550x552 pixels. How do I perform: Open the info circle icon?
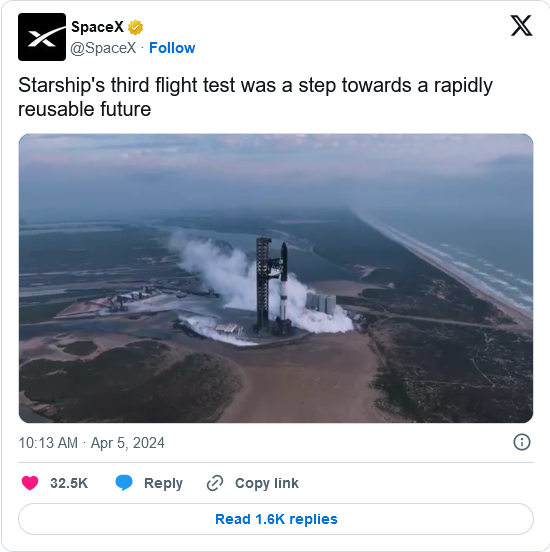click(x=522, y=442)
